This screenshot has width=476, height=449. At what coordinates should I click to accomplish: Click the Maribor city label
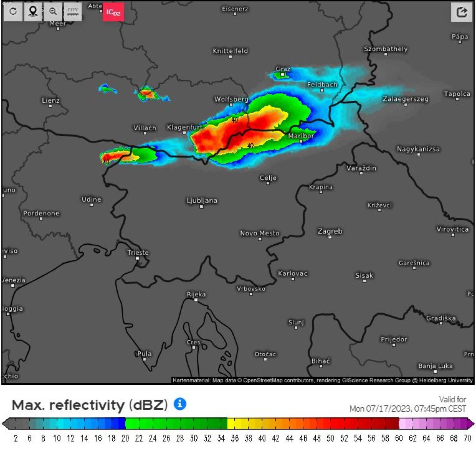tap(301, 136)
